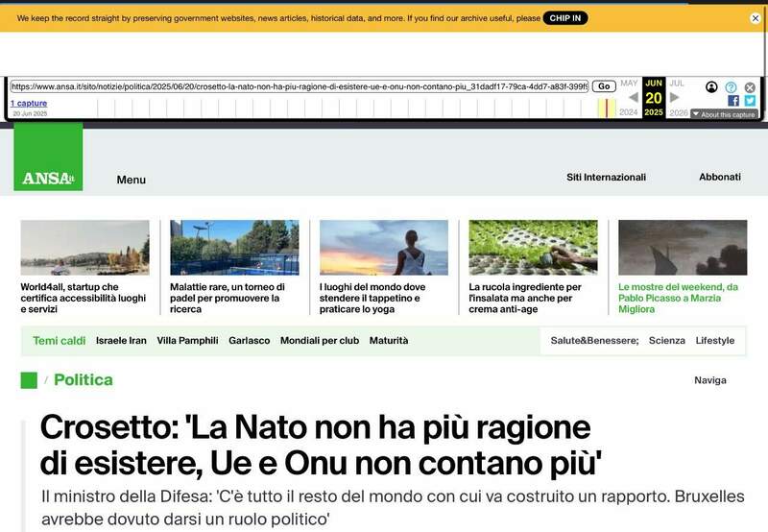Select Villa Pamphili hot topic
768x532 pixels.
[x=187, y=341]
